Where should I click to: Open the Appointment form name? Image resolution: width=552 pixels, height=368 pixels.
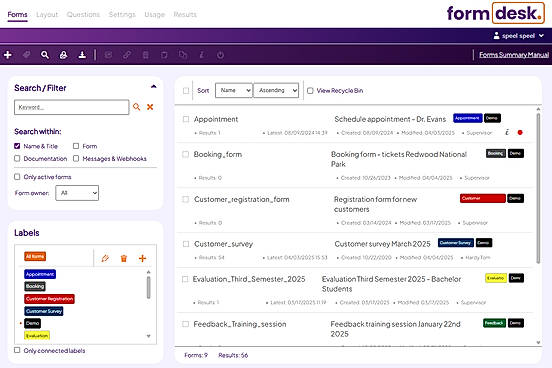coord(216,119)
